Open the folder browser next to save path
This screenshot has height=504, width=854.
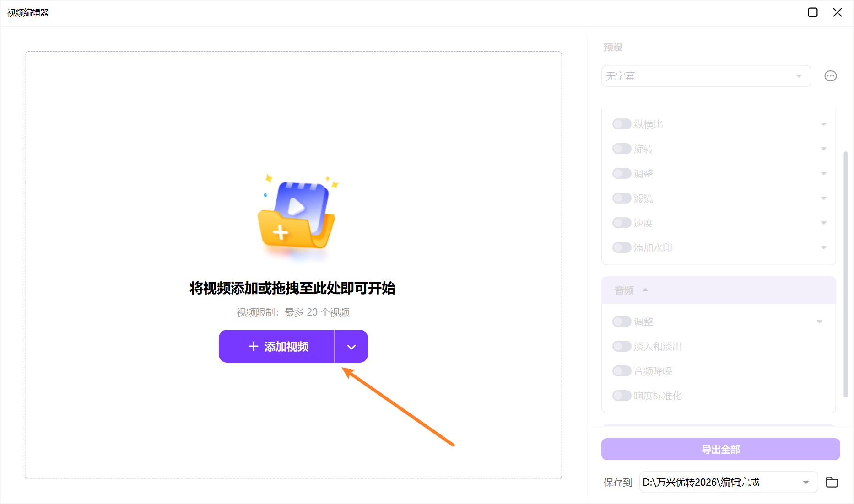coord(832,482)
